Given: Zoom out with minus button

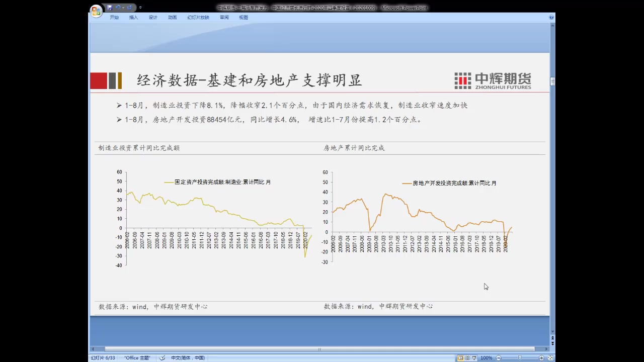Looking at the screenshot, I should (499, 358).
